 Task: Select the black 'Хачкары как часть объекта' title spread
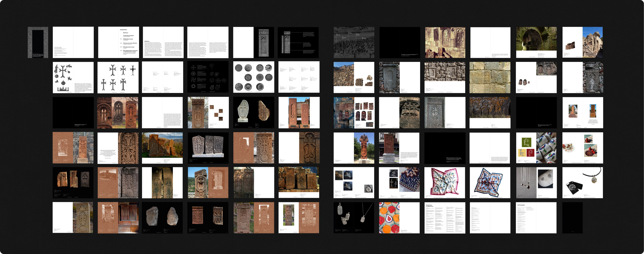(x=400, y=42)
